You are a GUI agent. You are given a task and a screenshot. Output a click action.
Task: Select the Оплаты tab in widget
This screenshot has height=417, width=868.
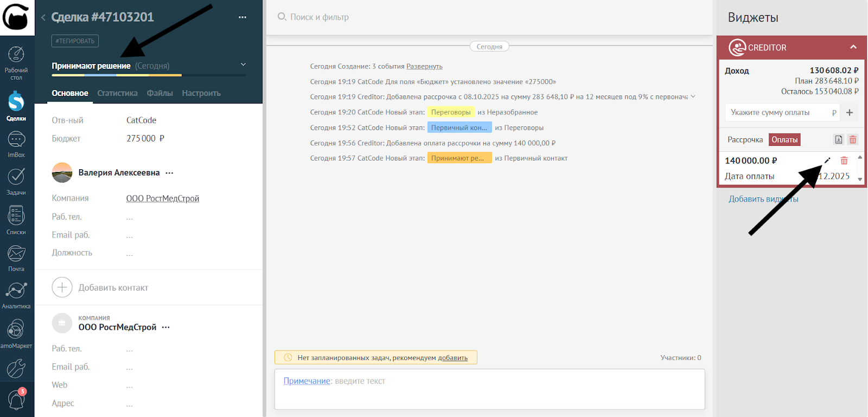(784, 140)
